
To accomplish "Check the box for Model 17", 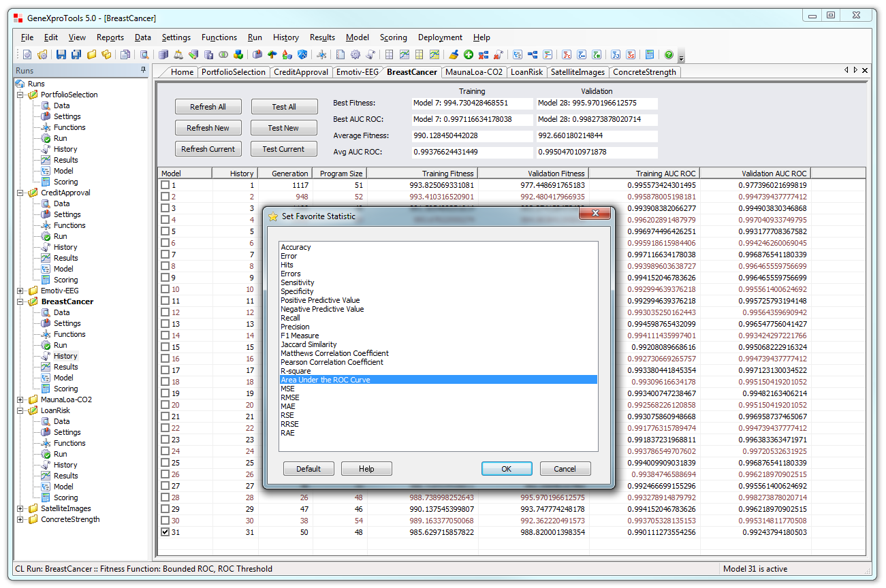I will tap(165, 370).
